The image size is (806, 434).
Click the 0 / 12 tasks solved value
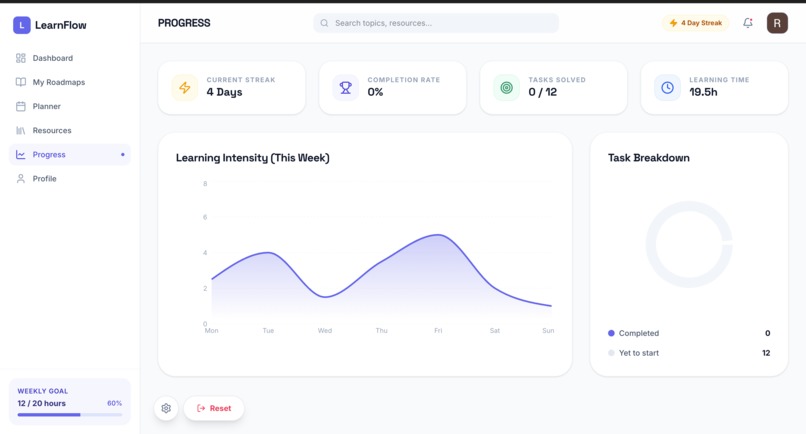point(542,92)
